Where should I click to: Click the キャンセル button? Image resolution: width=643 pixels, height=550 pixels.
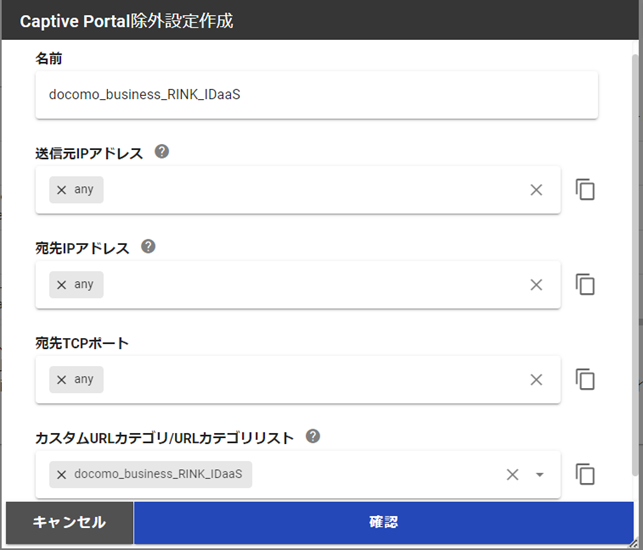(x=70, y=523)
